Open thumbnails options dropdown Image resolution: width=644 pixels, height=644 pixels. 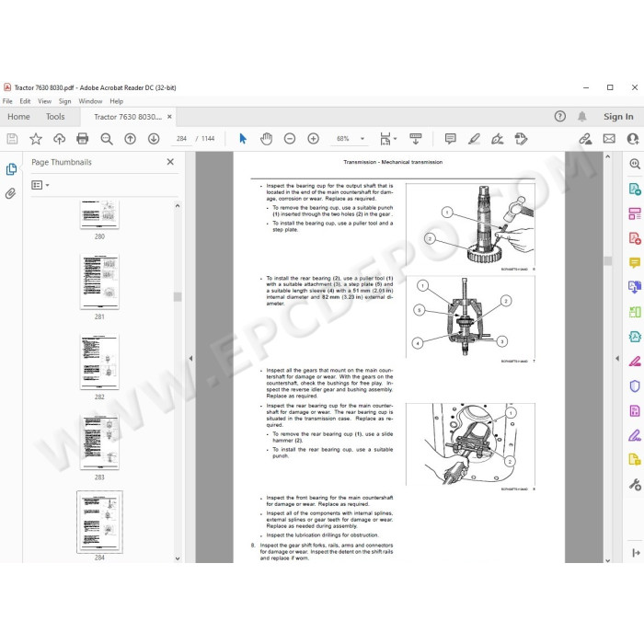point(40,185)
